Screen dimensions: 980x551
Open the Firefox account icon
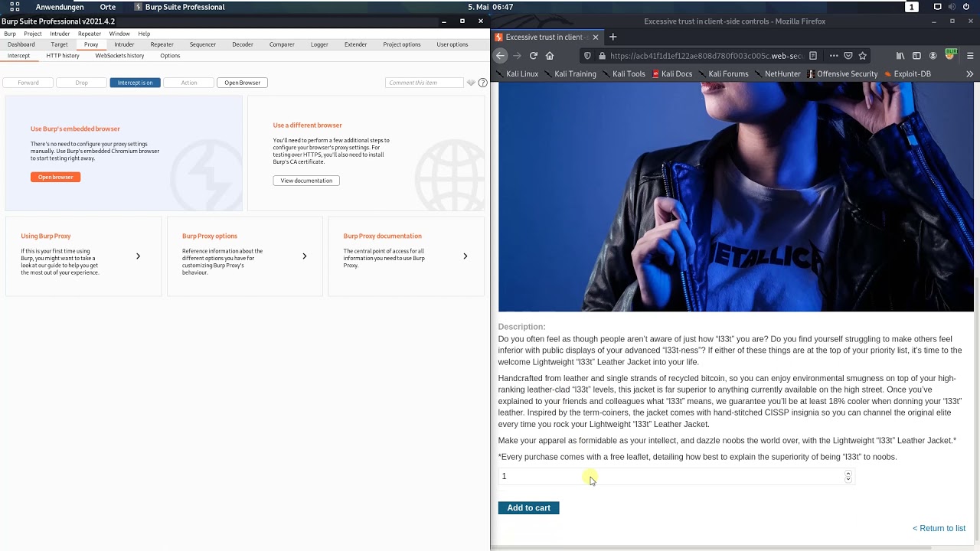[x=933, y=56]
